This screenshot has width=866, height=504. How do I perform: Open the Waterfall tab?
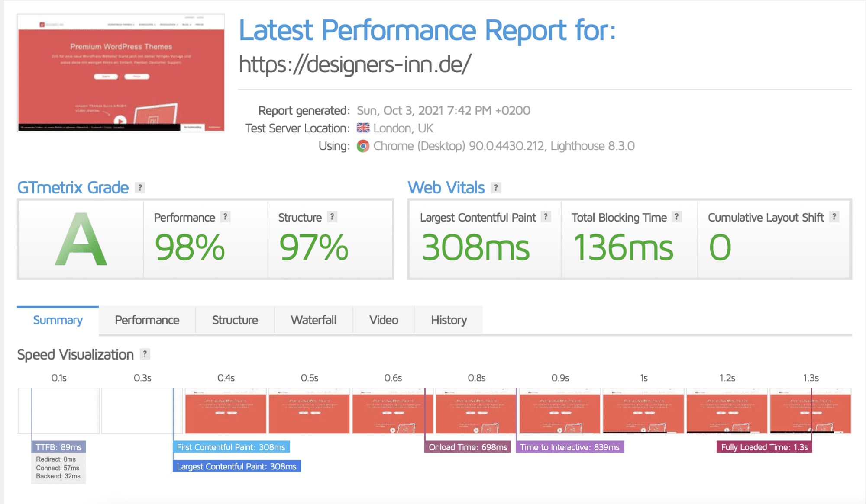[313, 320]
